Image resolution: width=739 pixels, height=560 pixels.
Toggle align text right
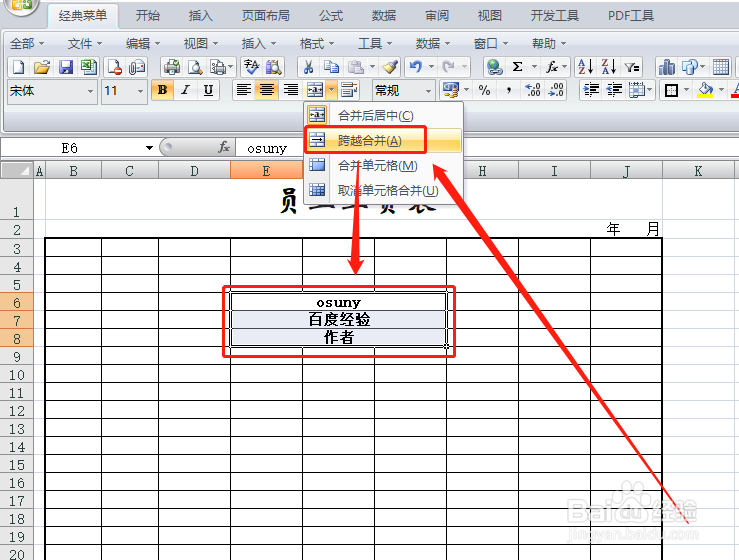tap(290, 90)
